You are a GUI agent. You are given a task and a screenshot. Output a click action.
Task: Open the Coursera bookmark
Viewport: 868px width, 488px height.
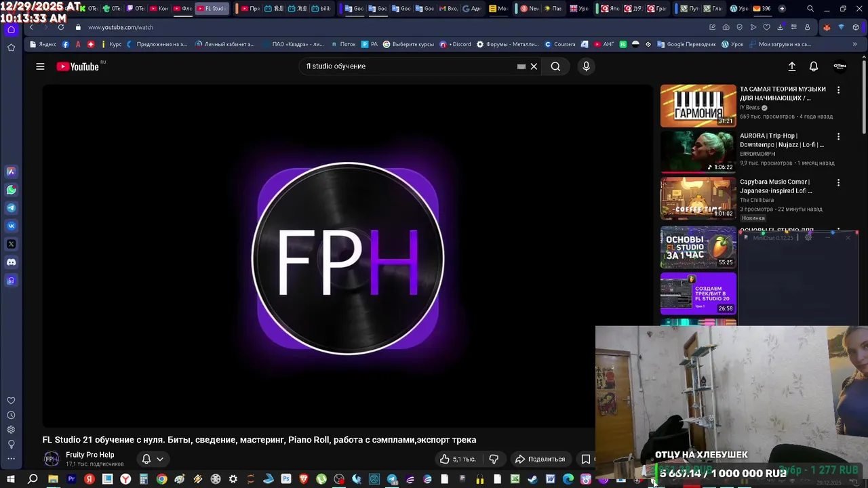(x=560, y=44)
